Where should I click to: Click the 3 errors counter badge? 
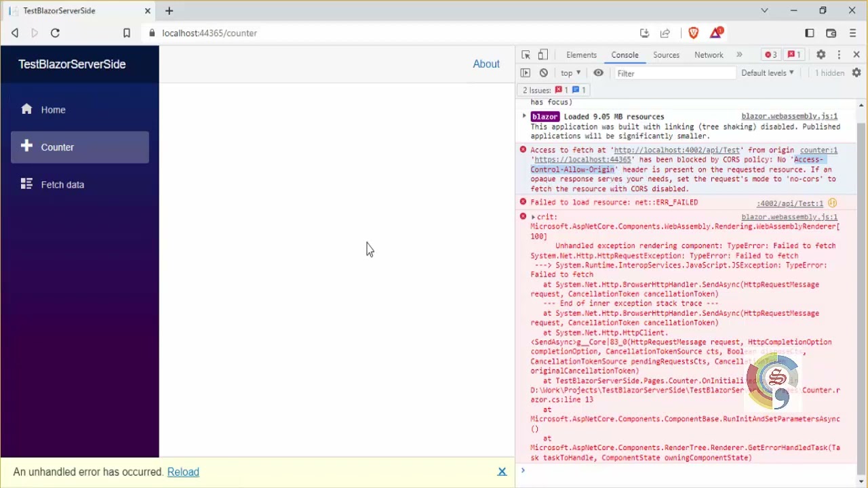coord(771,55)
